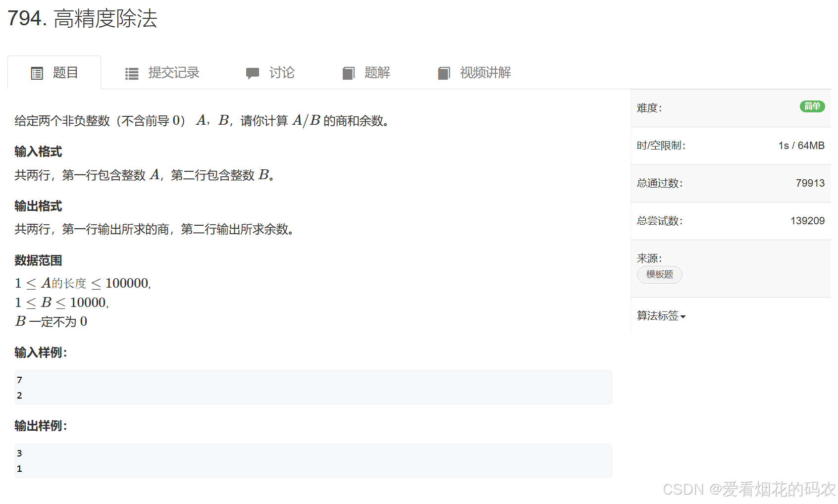Open the 讨论 tab
The image size is (838, 504).
pos(270,73)
